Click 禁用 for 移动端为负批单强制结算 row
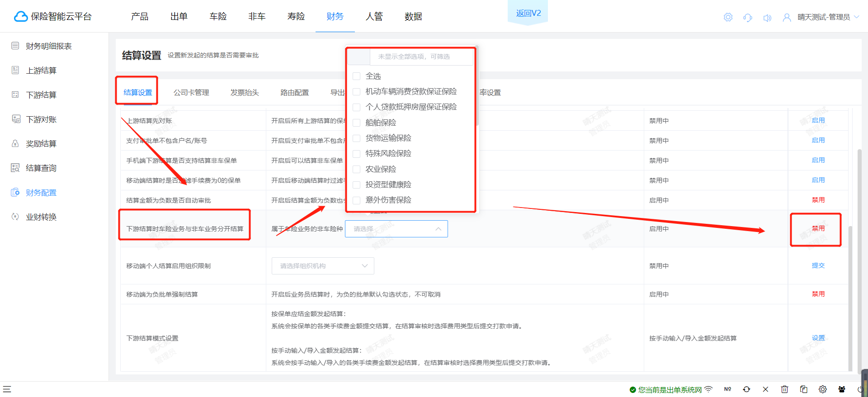 pos(818,294)
